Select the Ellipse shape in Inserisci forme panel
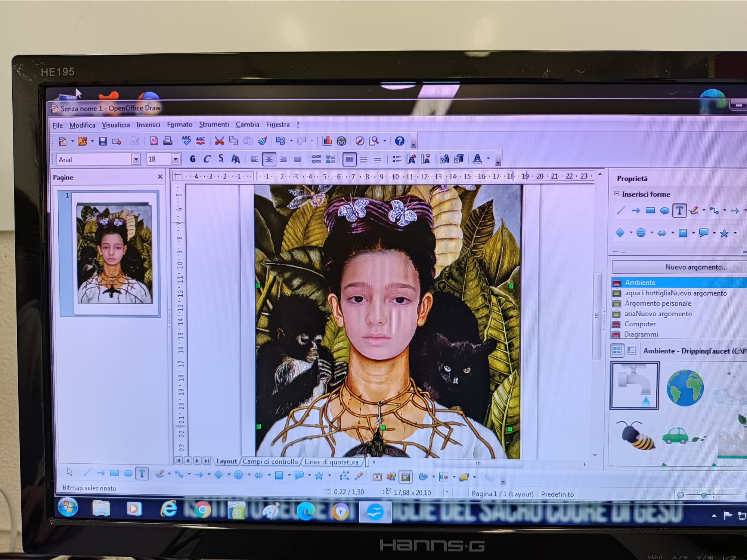747x560 pixels. tap(664, 211)
